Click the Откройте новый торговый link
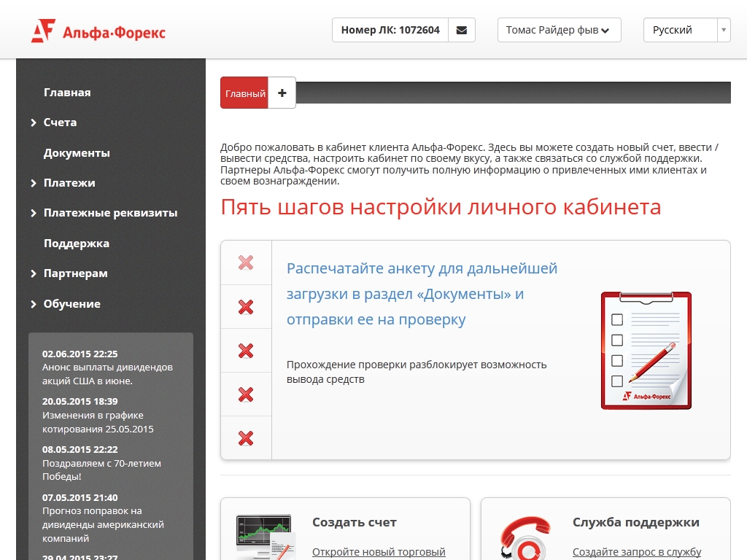Screen dimensions: 747x560 pos(379,552)
